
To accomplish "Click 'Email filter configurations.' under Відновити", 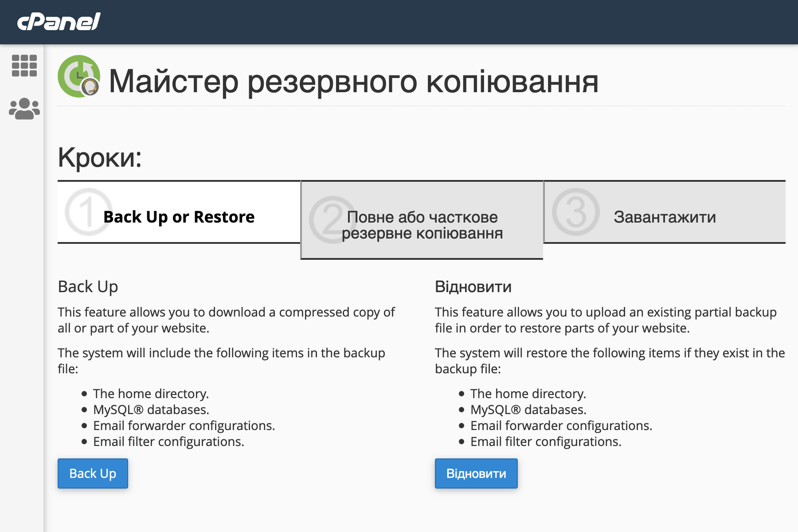I will click(546, 442).
